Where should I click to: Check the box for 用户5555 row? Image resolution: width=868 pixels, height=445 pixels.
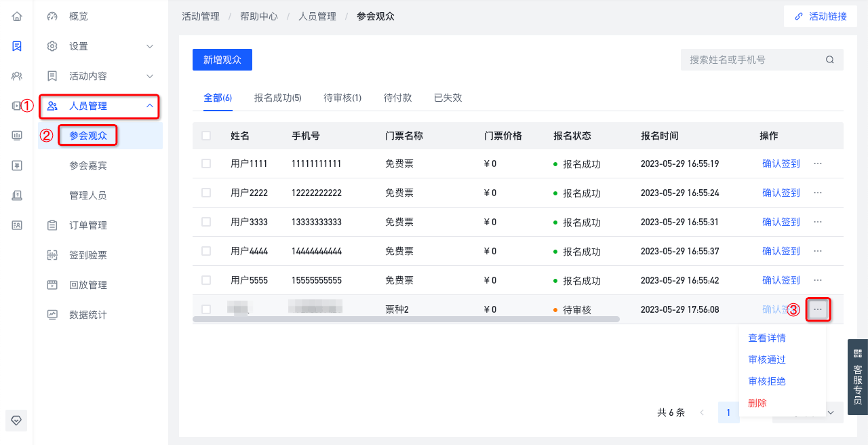tap(206, 280)
